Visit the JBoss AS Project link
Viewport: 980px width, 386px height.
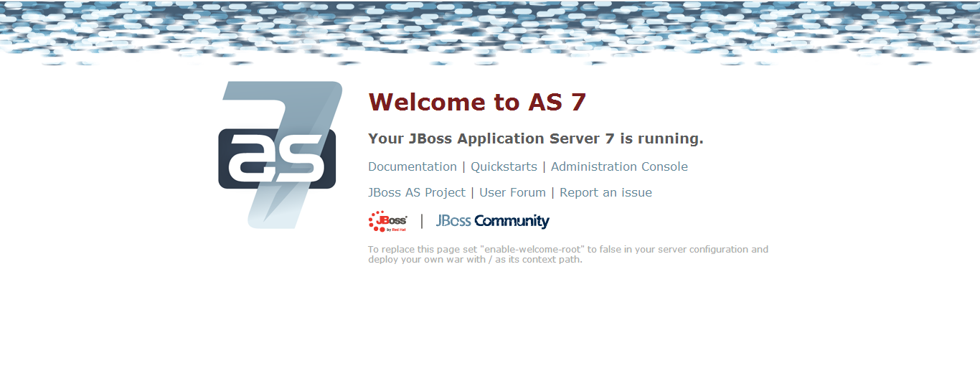tap(417, 192)
